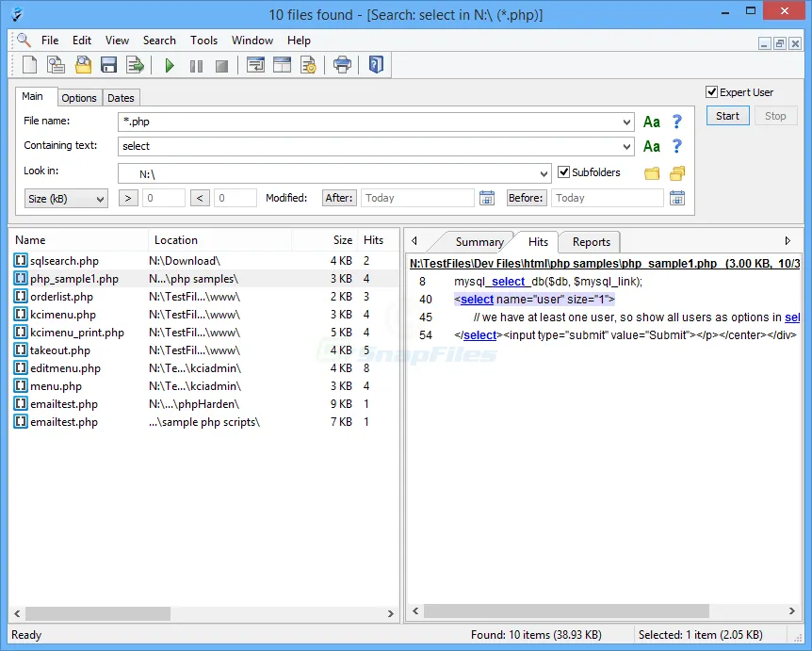Click the Save (floppy disk) toolbar icon
This screenshot has width=812, height=651.
point(108,65)
